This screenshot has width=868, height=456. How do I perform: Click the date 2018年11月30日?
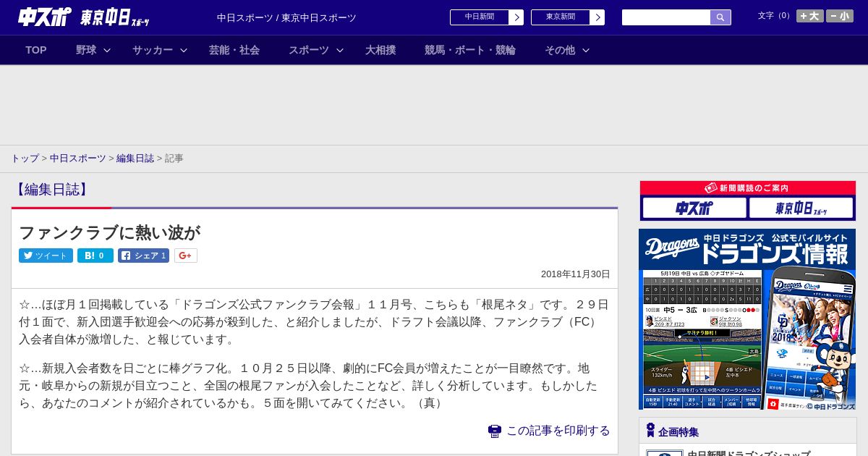[576, 274]
